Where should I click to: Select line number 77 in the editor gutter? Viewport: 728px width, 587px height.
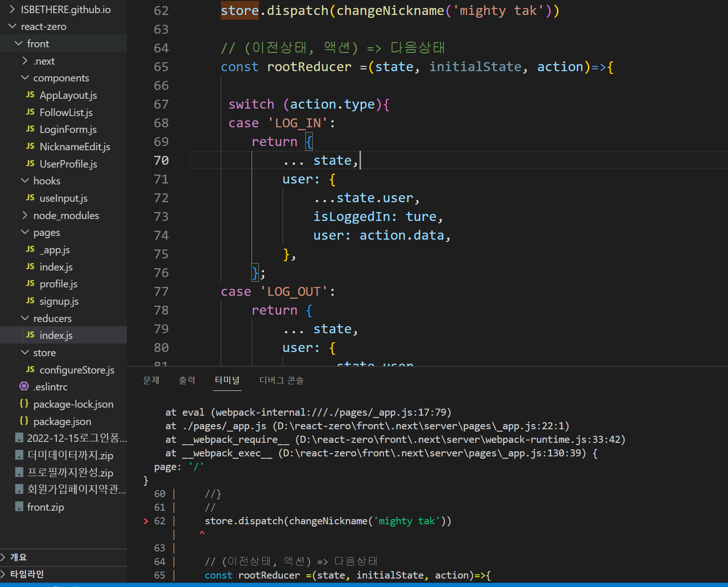[x=161, y=292]
